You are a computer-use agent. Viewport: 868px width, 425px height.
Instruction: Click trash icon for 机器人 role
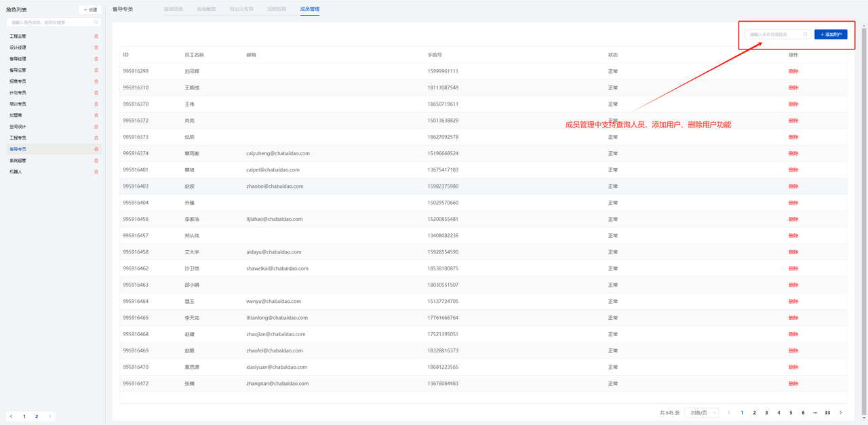coord(96,171)
